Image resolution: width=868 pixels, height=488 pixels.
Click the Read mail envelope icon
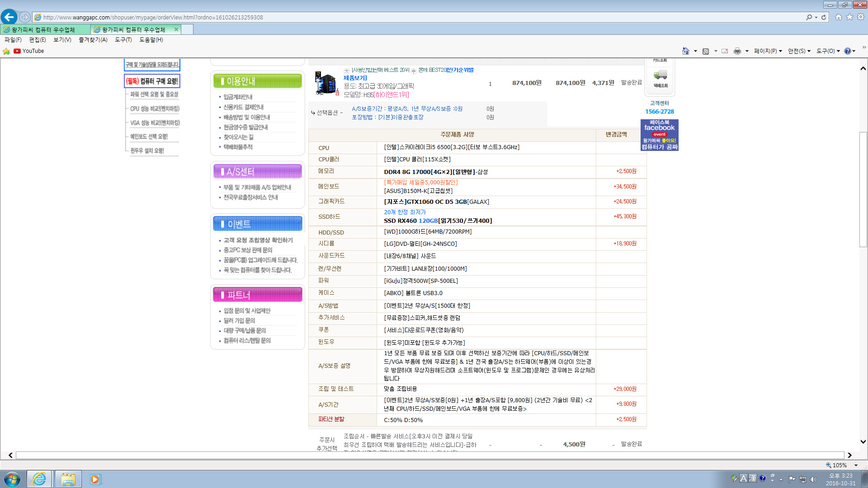pos(725,51)
